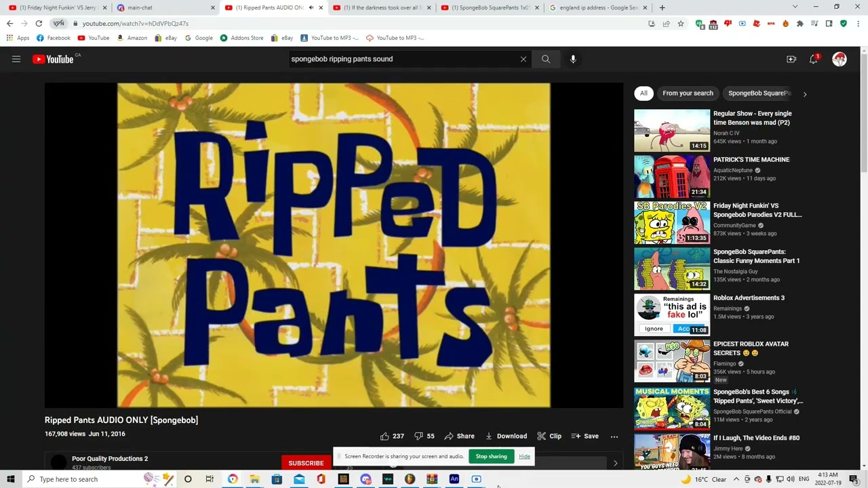The image size is (868, 488).
Task: Download the video
Action: point(506,436)
